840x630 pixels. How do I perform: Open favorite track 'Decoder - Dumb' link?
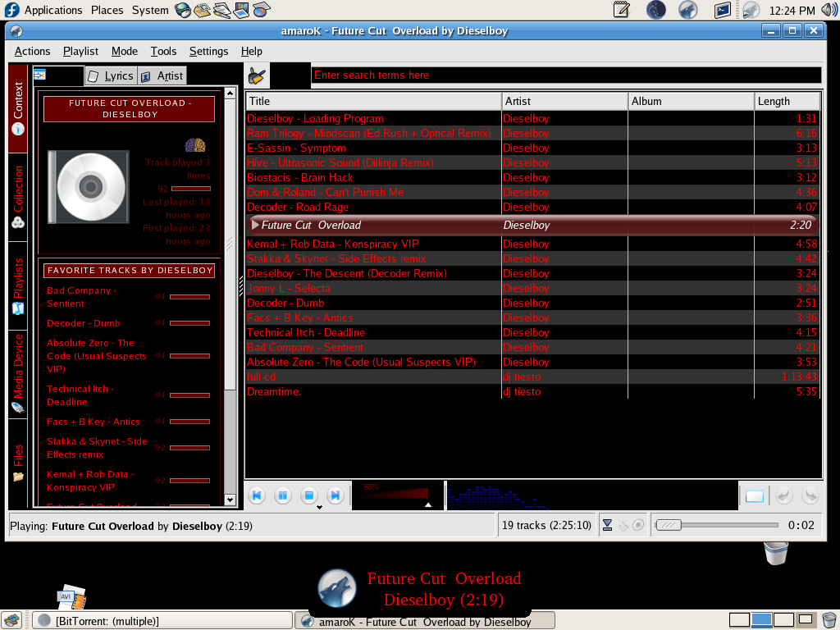(x=84, y=323)
